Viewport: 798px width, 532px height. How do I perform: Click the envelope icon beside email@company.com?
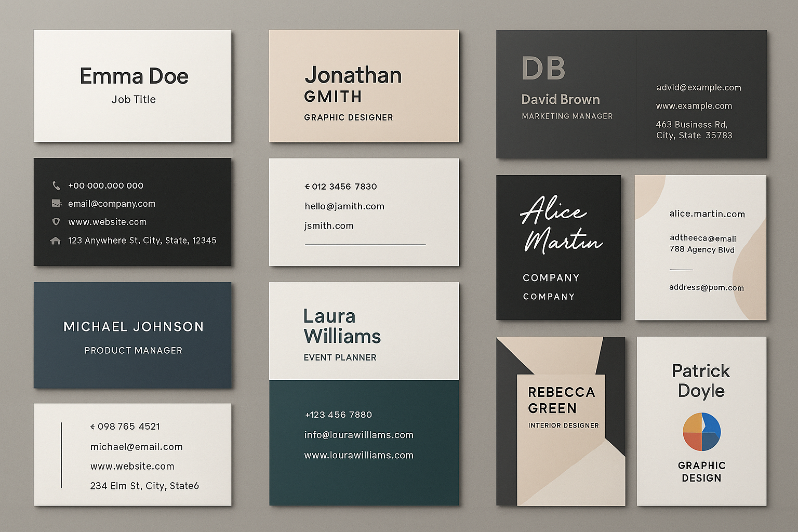pos(56,204)
